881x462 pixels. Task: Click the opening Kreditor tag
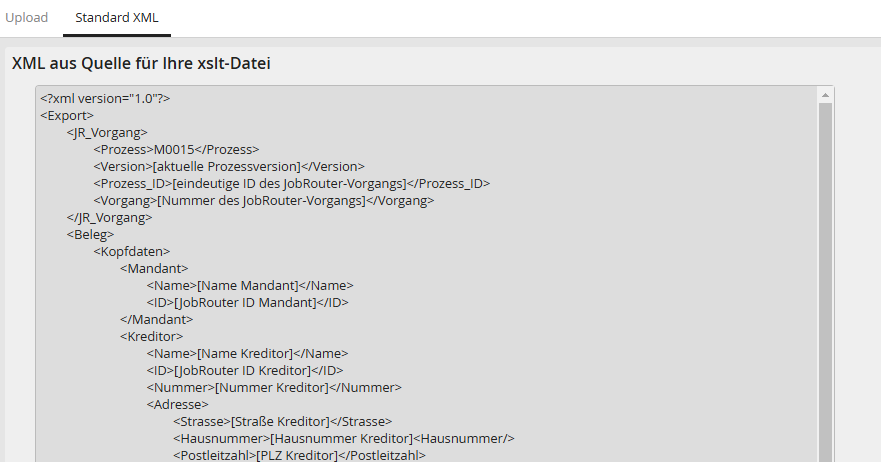(x=151, y=336)
